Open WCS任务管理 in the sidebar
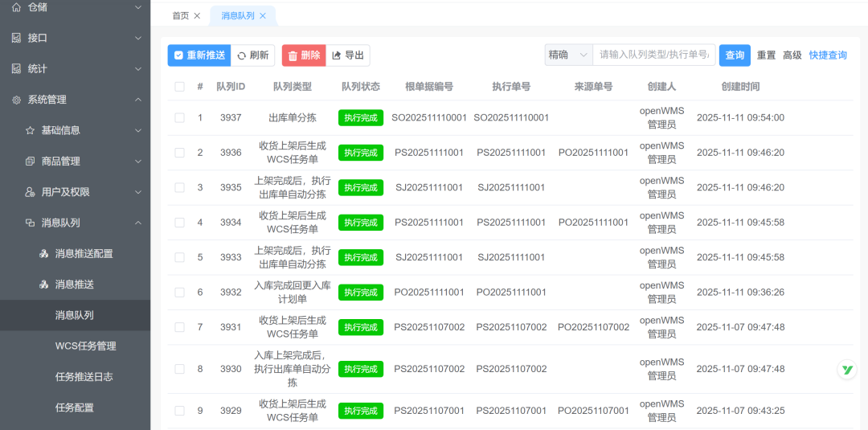Image resolution: width=868 pixels, height=430 pixels. coord(85,346)
